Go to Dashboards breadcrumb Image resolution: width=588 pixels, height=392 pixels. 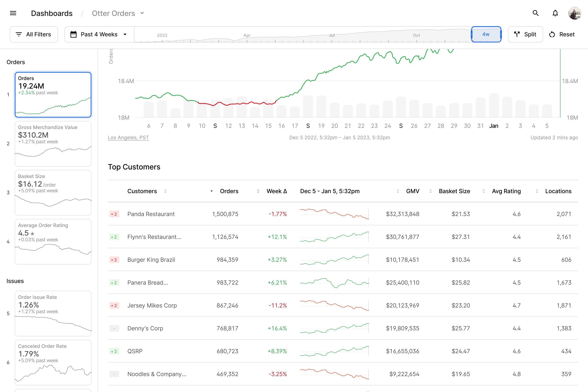coord(52,13)
